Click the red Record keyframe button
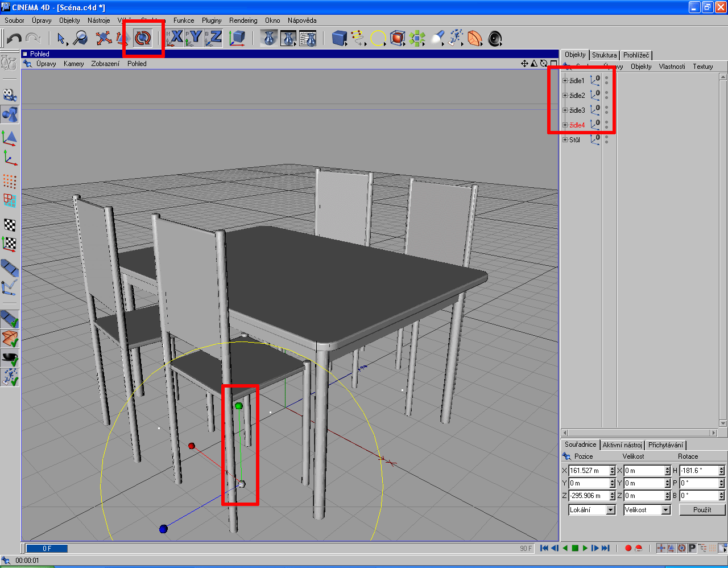728x568 pixels. point(628,548)
